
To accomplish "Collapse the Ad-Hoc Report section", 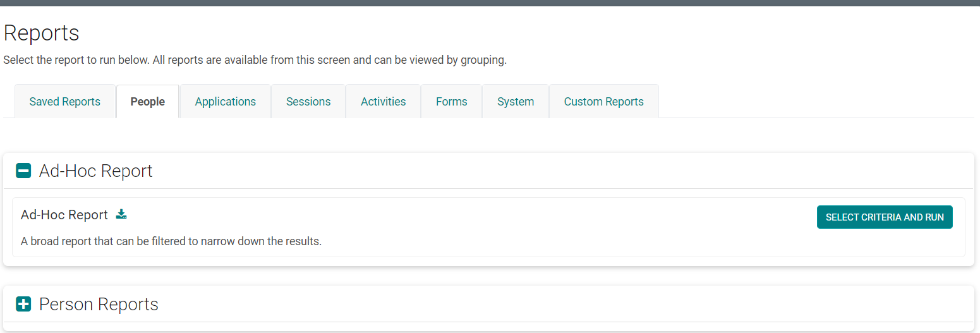I will point(23,171).
